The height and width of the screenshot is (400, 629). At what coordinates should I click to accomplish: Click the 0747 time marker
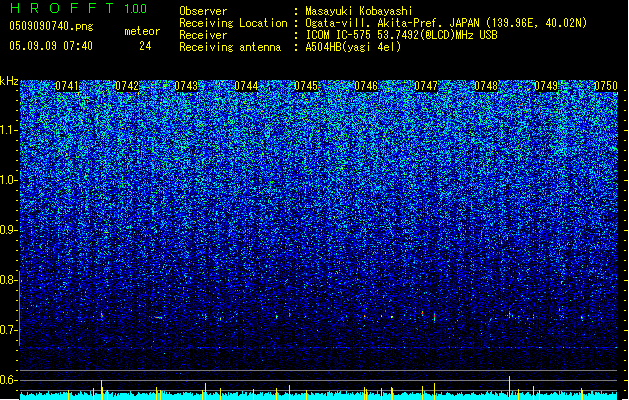[x=426, y=86]
